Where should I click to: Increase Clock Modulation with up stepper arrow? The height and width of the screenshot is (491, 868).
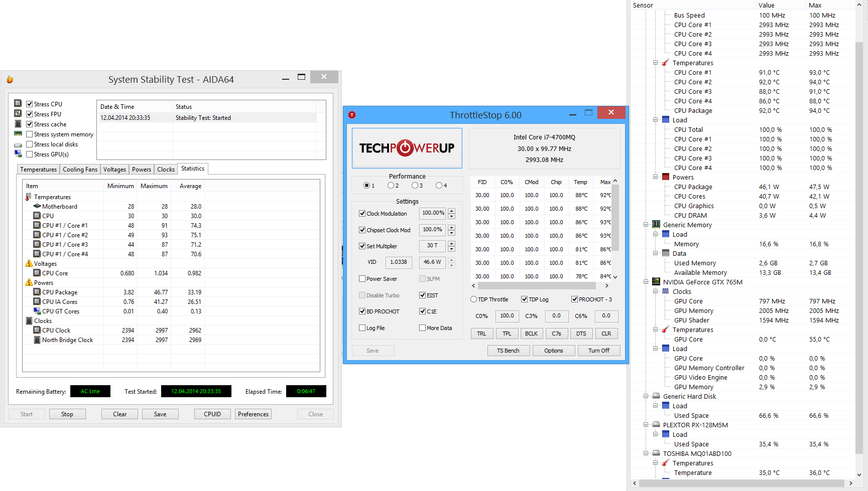[x=452, y=211]
